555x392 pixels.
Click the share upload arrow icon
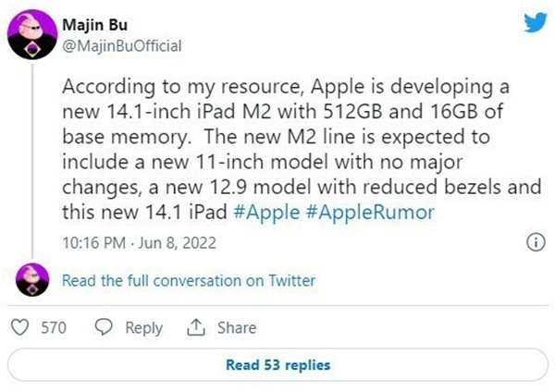tap(194, 327)
